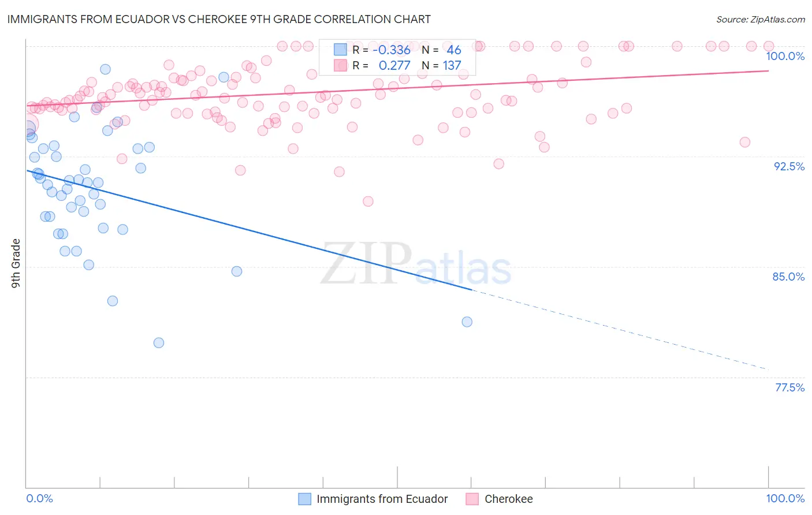Click the rightmost pink point at 100%
This screenshot has height=515, width=812.
[769, 46]
